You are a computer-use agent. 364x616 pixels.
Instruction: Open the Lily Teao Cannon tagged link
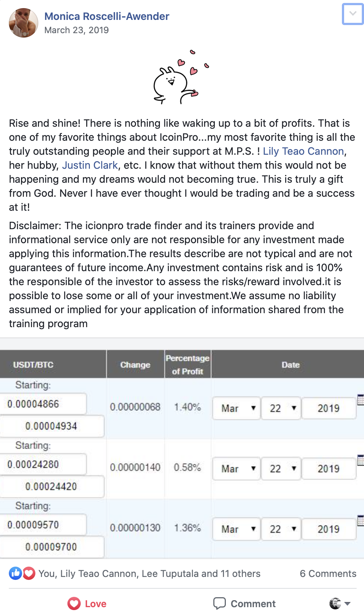click(x=303, y=151)
